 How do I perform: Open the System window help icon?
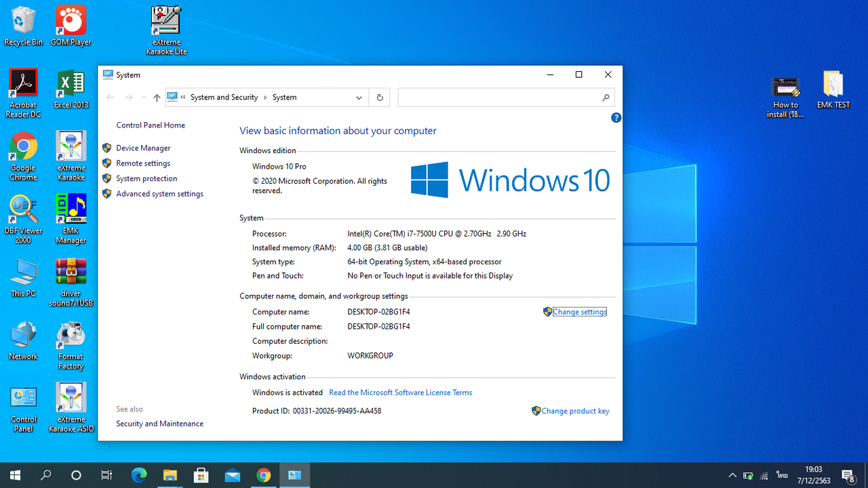[x=616, y=117]
